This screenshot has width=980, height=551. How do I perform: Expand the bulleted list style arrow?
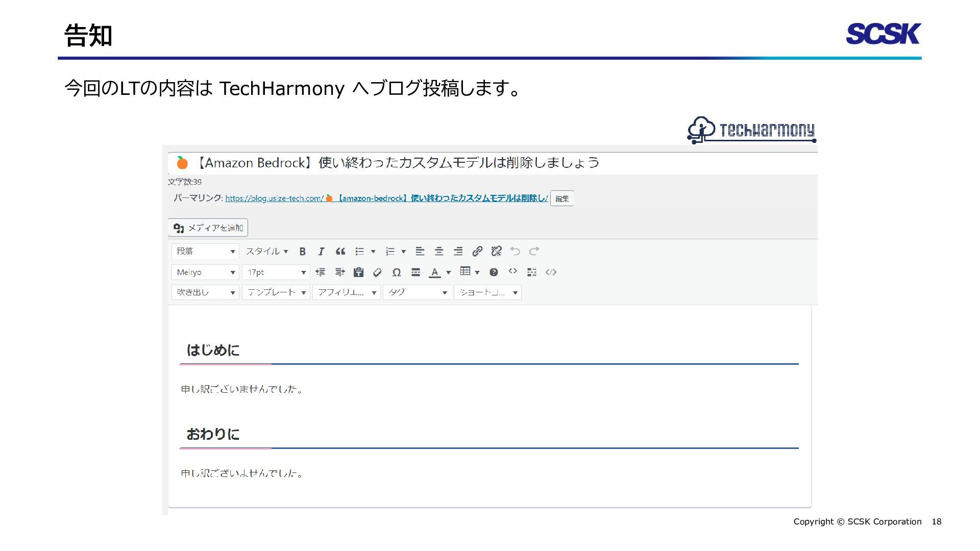tap(373, 252)
